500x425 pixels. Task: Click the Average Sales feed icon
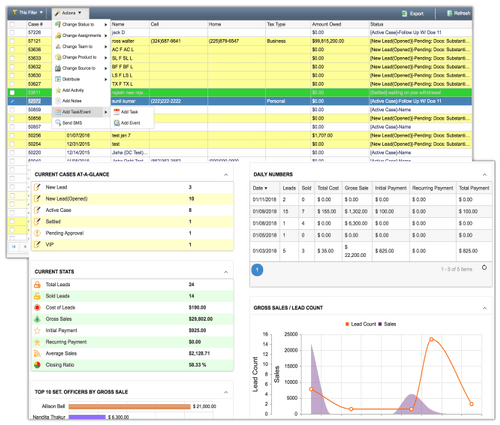[x=37, y=353]
